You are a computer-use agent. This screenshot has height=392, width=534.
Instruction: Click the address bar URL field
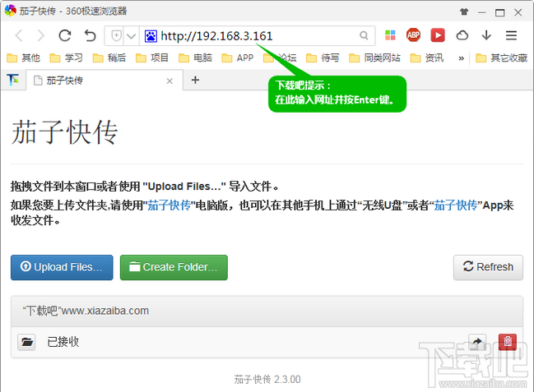tap(257, 35)
